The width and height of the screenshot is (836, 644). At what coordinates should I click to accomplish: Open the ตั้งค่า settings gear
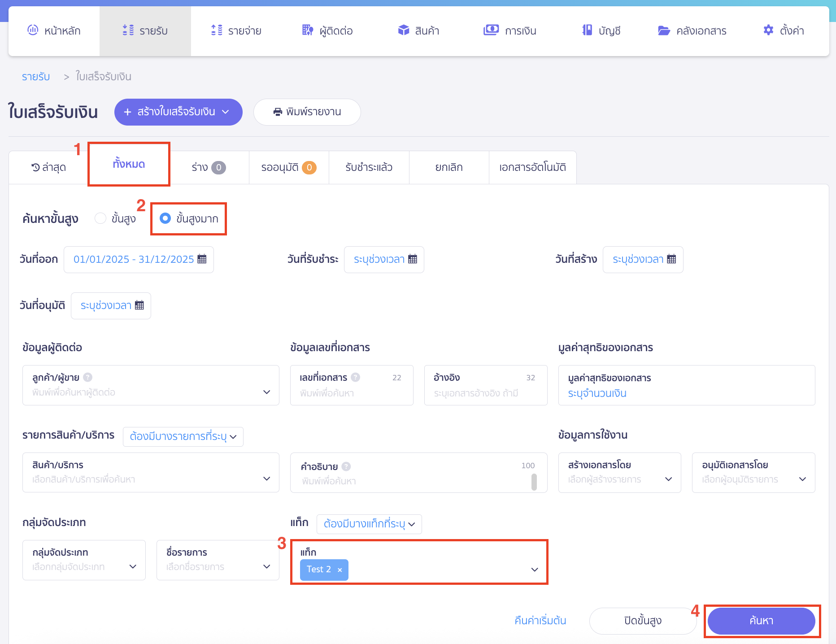783,30
